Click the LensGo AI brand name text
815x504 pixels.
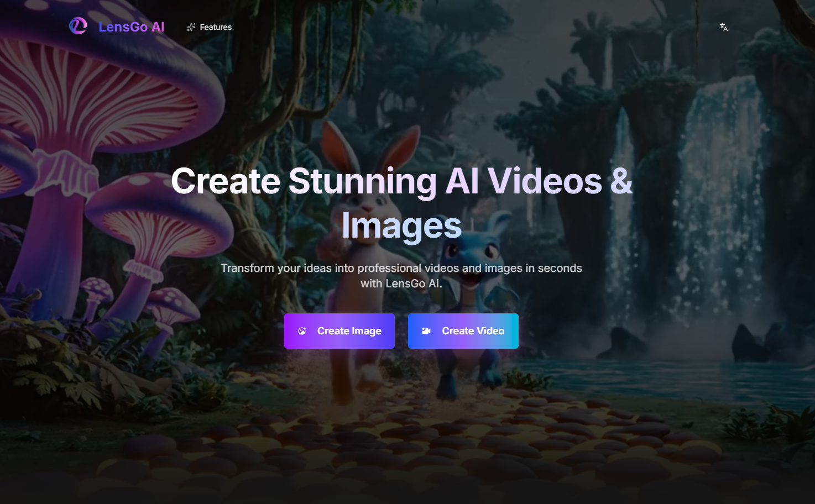pos(132,27)
